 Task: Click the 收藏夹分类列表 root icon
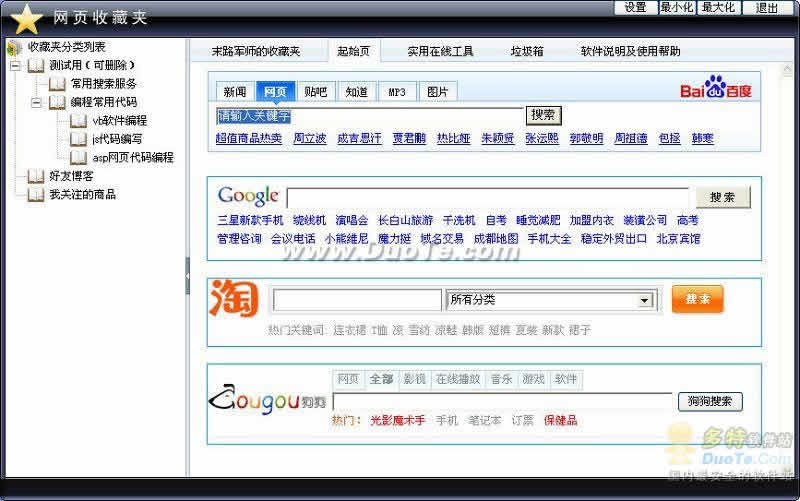pos(14,48)
